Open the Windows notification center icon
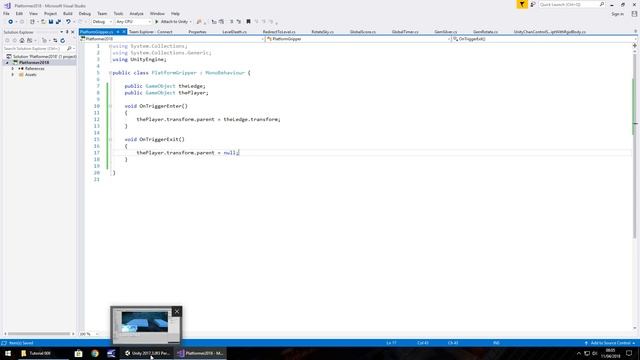This screenshot has height=360, width=640. pos(629,353)
